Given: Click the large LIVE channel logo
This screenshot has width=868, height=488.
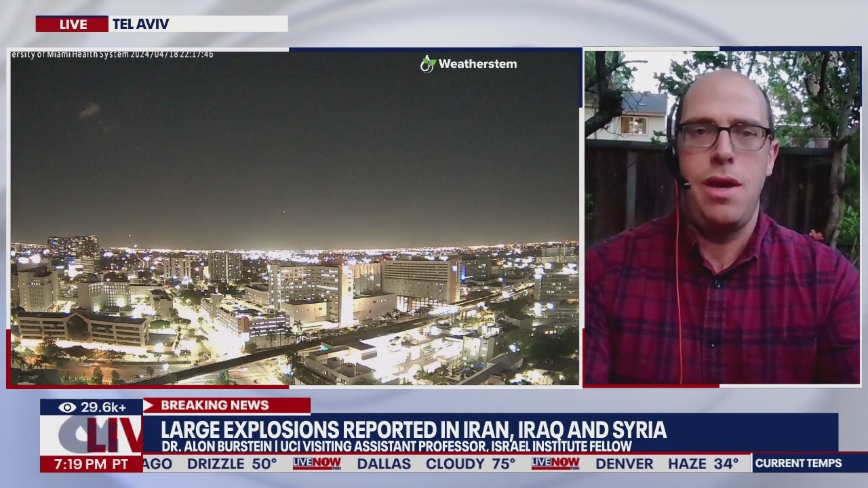Looking at the screenshot, I should [92, 434].
